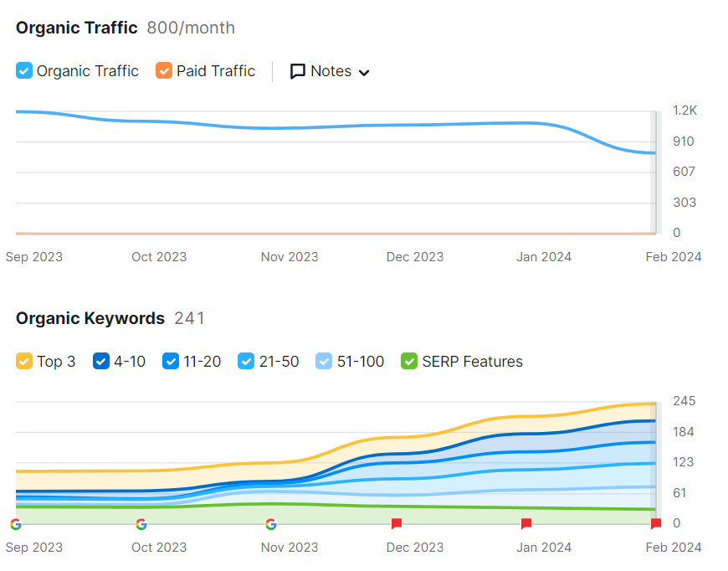
Task: Toggle the 4-10 positions checkbox
Action: click(x=101, y=361)
